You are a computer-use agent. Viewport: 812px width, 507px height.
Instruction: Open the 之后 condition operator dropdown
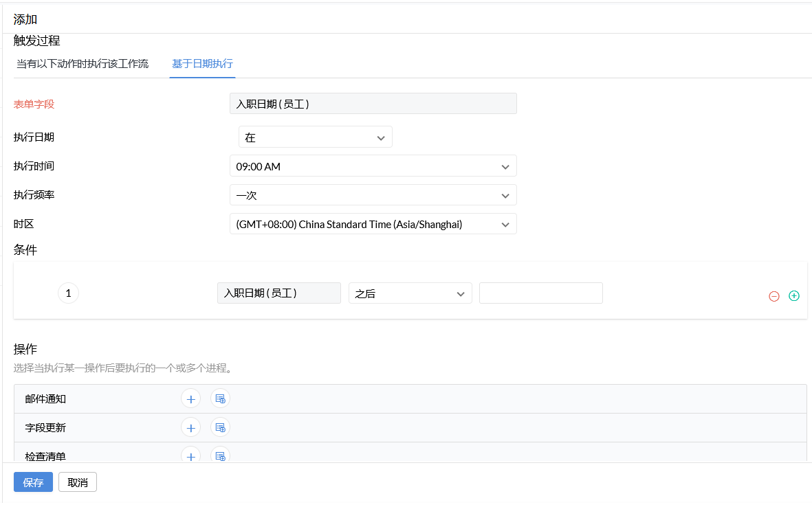point(410,293)
